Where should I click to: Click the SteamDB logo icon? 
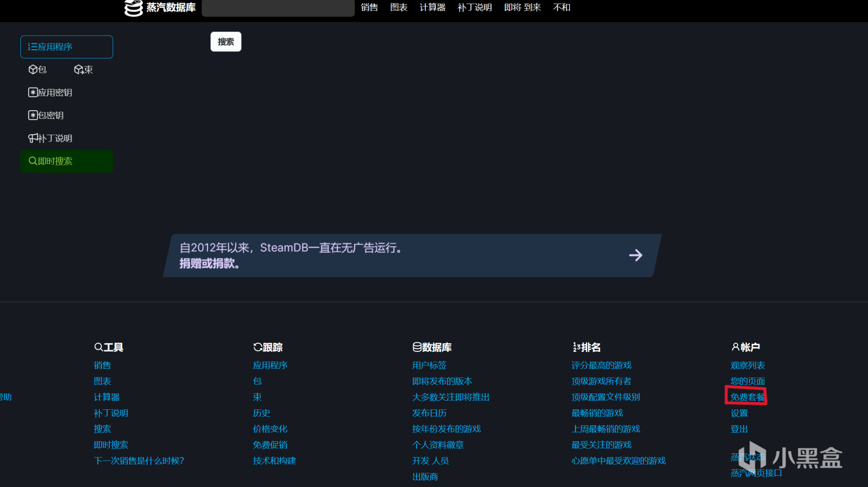click(x=133, y=8)
